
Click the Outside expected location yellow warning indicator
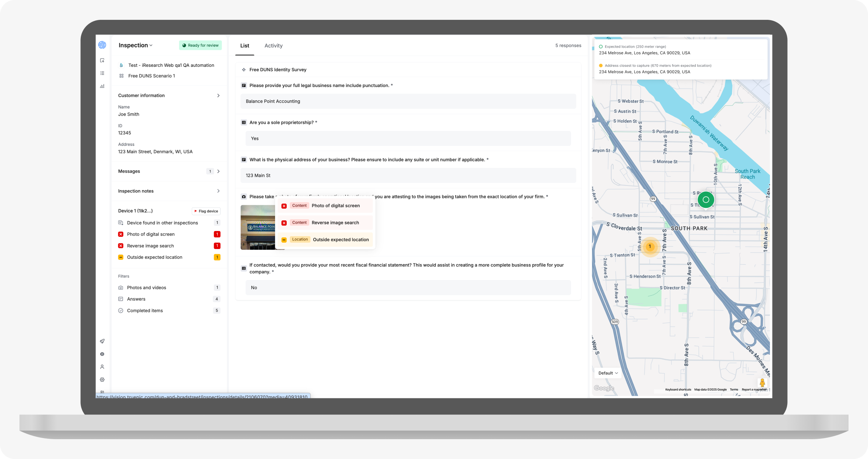click(121, 257)
